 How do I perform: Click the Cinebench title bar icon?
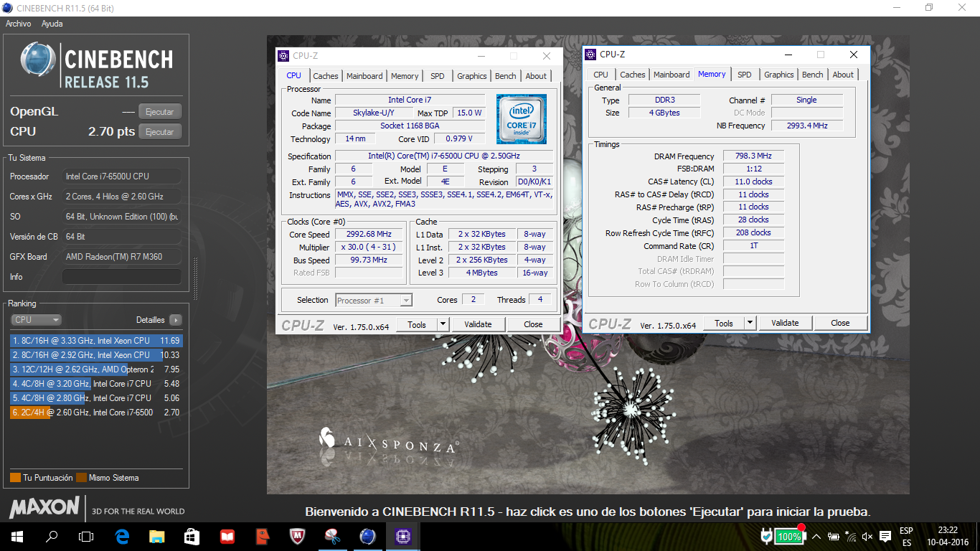(x=7, y=8)
